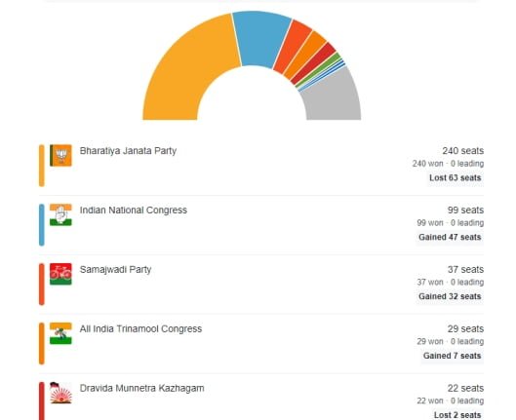516x420 pixels.
Task: Click the red-orange Samajwadi chart slice
Action: pos(294,46)
